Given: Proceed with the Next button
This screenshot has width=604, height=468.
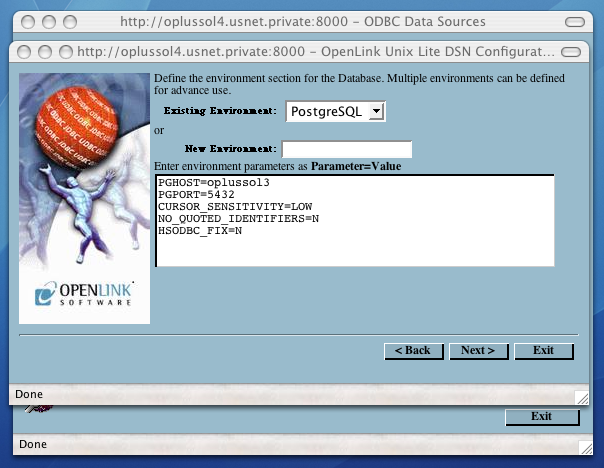Looking at the screenshot, I should [x=478, y=351].
